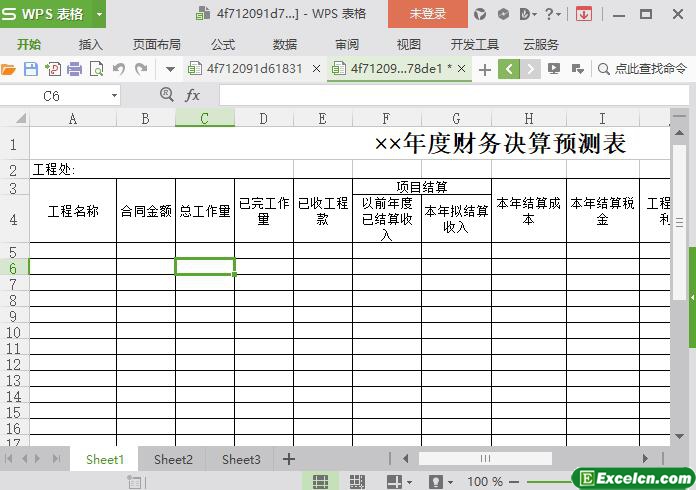696x490 pixels.
Task: Open the 云服务 ribbon tab
Action: click(541, 45)
